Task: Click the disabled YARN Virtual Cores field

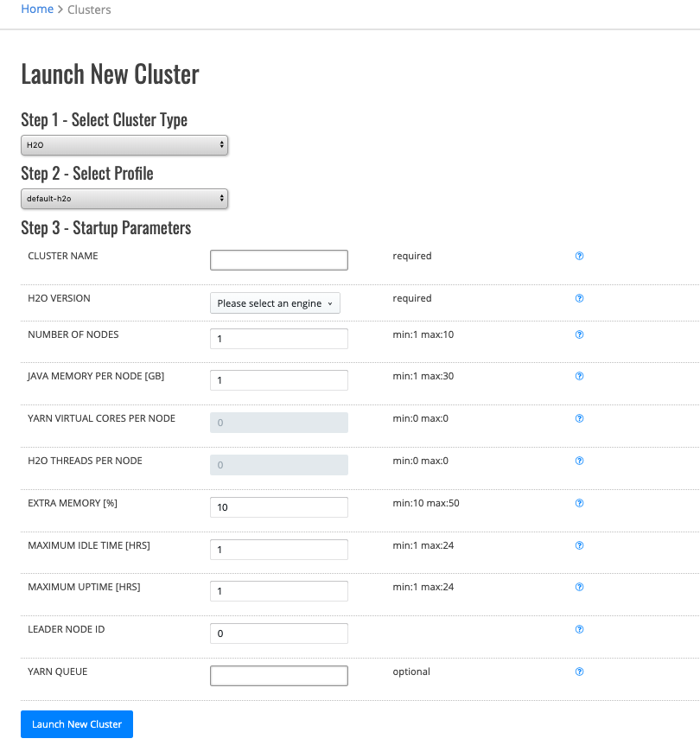Action: pos(279,423)
